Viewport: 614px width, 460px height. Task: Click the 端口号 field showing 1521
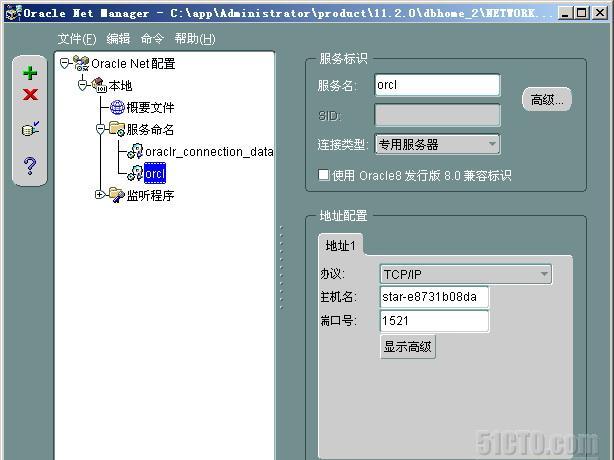[x=434, y=321]
